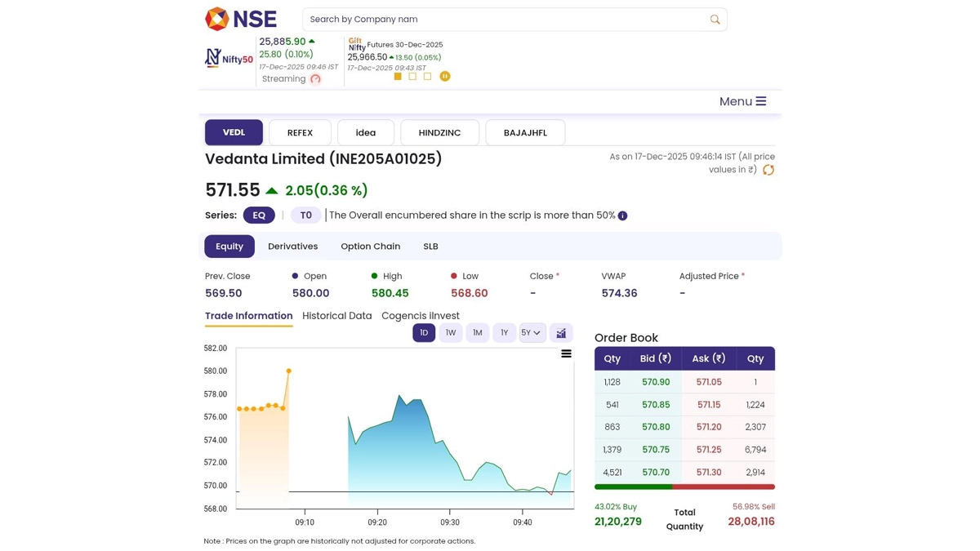980x551 pixels.
Task: Click the refresh icon beside price timestamp
Action: (768, 170)
